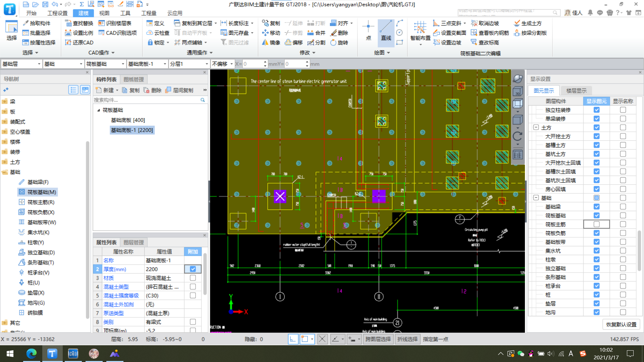
Task: Open the Edge browser from the taskbar
Action: pyautogui.click(x=31, y=354)
